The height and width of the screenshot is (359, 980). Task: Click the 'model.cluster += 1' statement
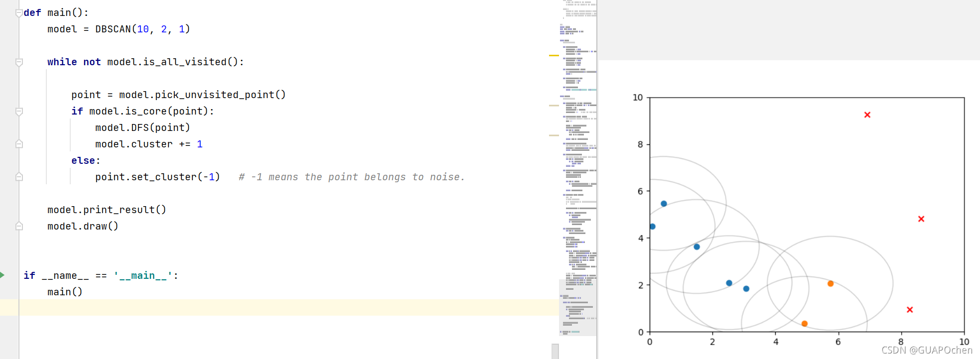[148, 144]
